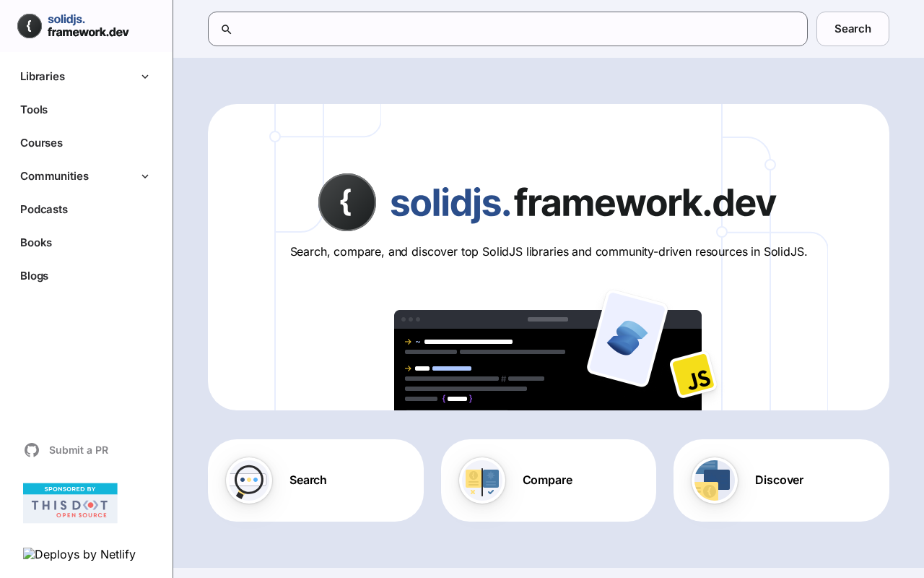The width and height of the screenshot is (924, 578).
Task: Click the Search card magnifier illustration
Action: [x=249, y=480]
